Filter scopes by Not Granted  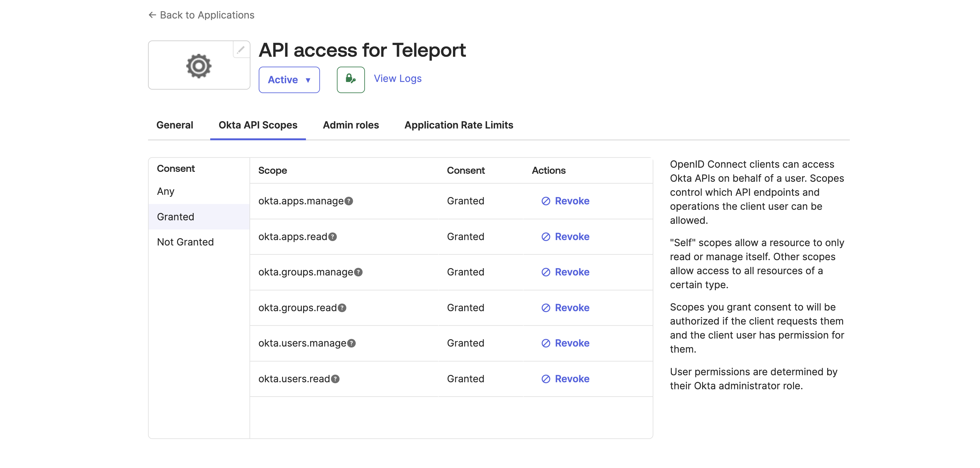[x=185, y=242]
